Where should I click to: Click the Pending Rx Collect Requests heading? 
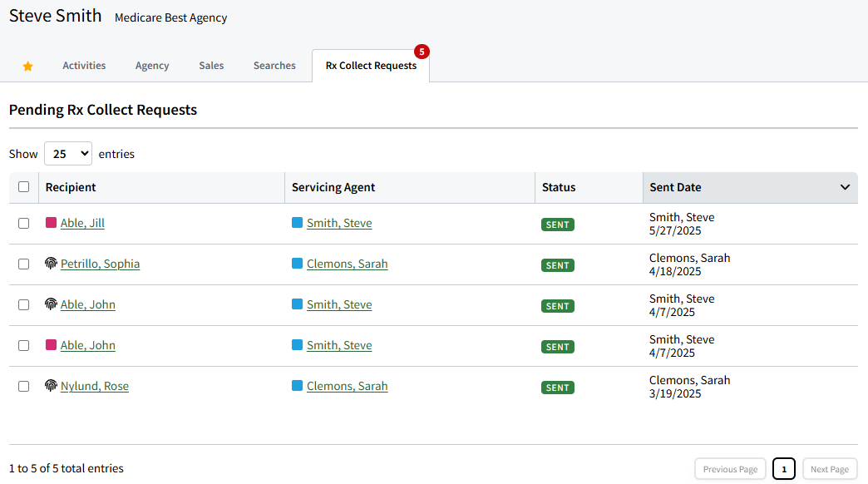pyautogui.click(x=103, y=110)
